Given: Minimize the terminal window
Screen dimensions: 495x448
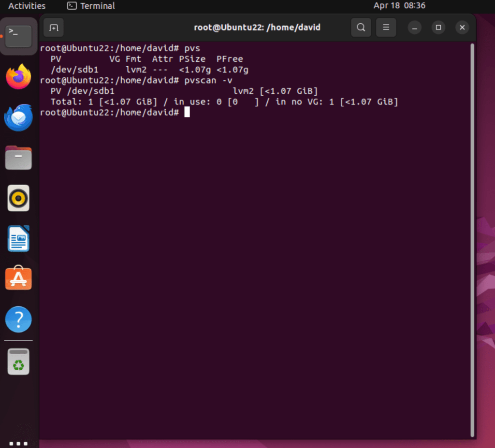Looking at the screenshot, I should (414, 28).
